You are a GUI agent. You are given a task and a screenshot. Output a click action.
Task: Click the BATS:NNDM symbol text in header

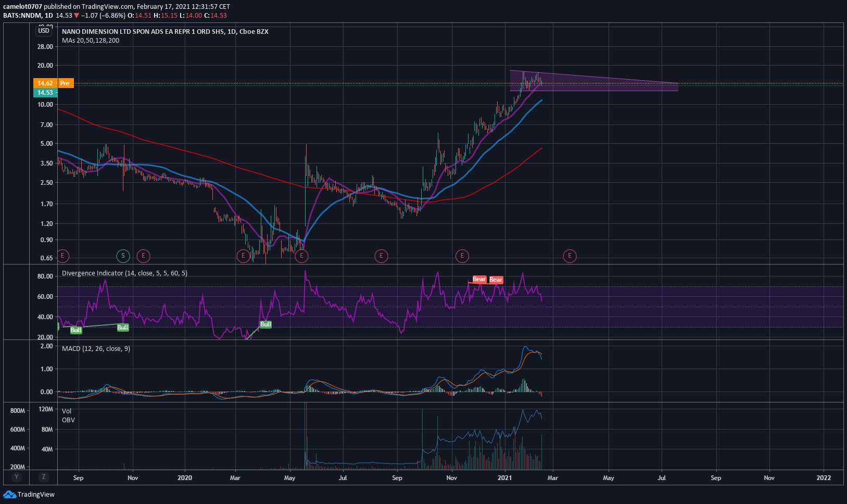pos(22,16)
